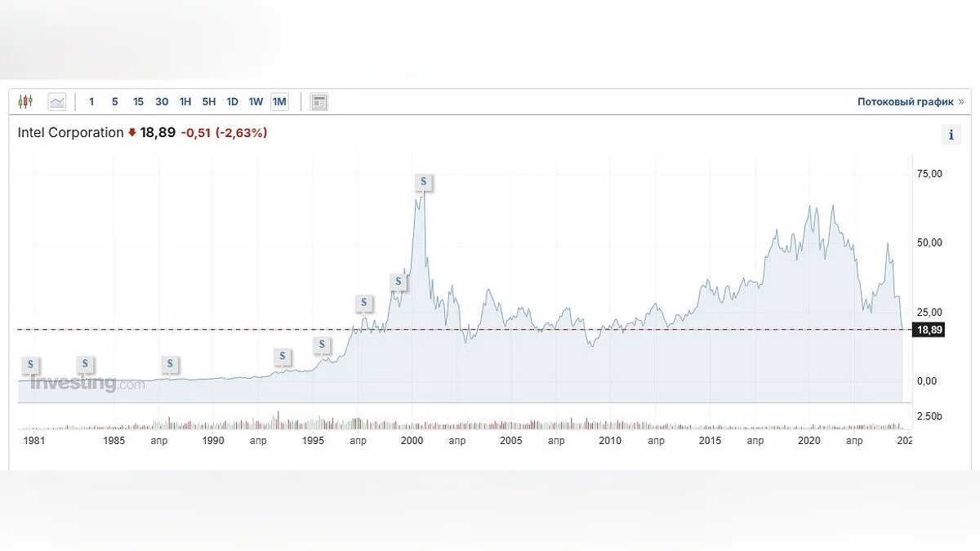Image resolution: width=980 pixels, height=551 pixels.
Task: Choose the 1W weekly interval
Action: tap(256, 102)
